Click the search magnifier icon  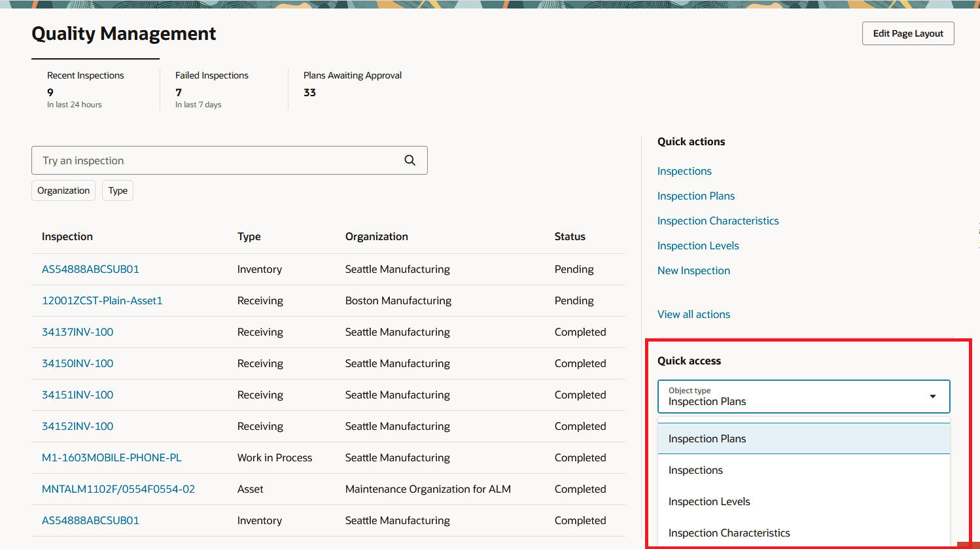tap(410, 160)
